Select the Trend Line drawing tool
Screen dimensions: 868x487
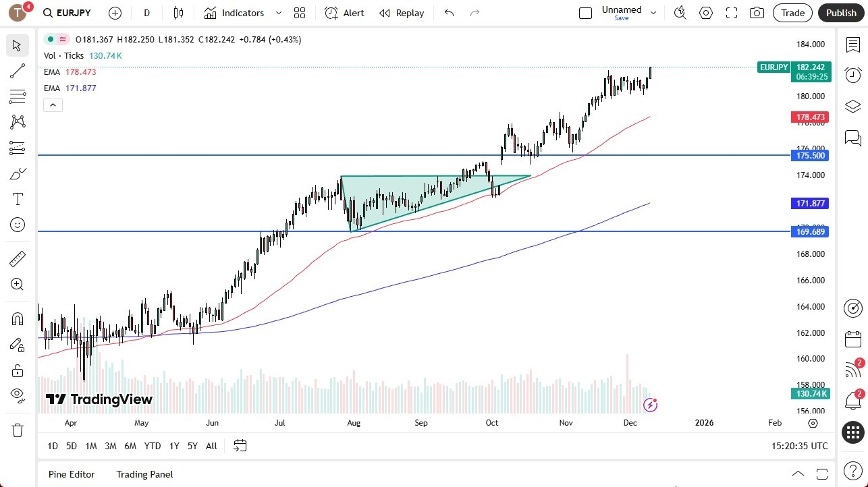18,71
